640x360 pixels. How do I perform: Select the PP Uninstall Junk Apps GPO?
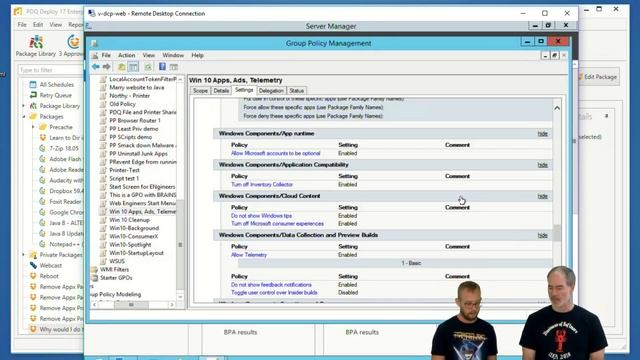point(138,153)
